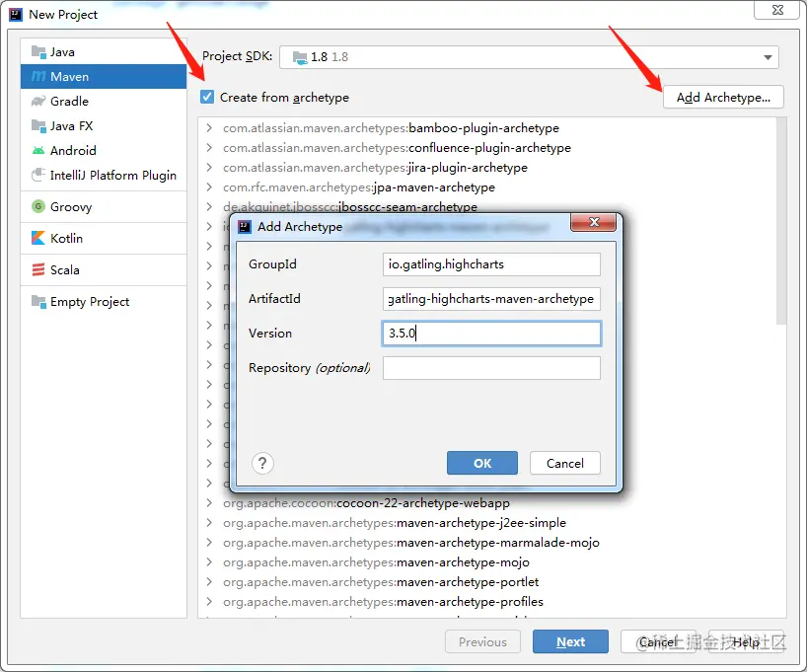Select maven-archetype-mojo row text
807x672 pixels.
[x=376, y=561]
